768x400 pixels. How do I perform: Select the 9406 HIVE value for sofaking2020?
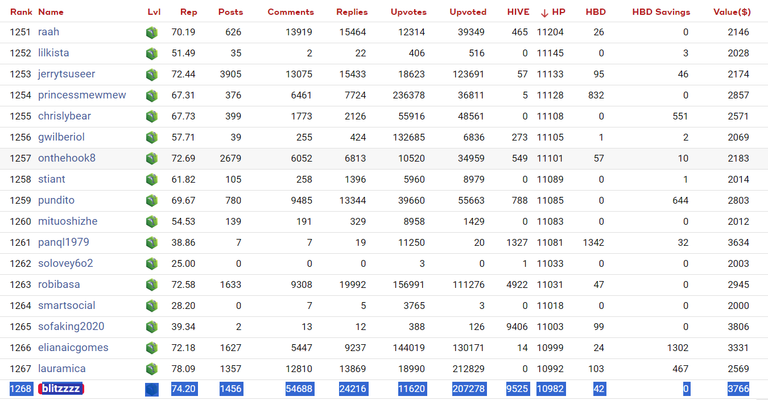pos(517,327)
